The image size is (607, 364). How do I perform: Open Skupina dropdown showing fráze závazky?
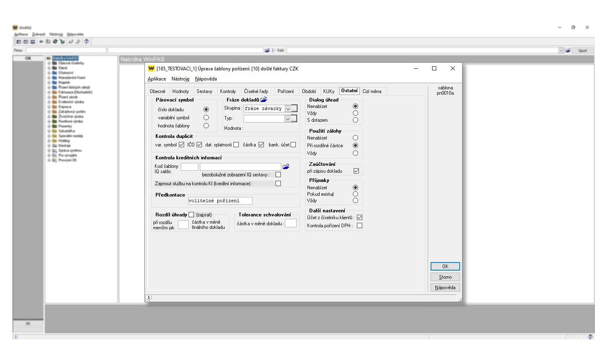click(288, 109)
